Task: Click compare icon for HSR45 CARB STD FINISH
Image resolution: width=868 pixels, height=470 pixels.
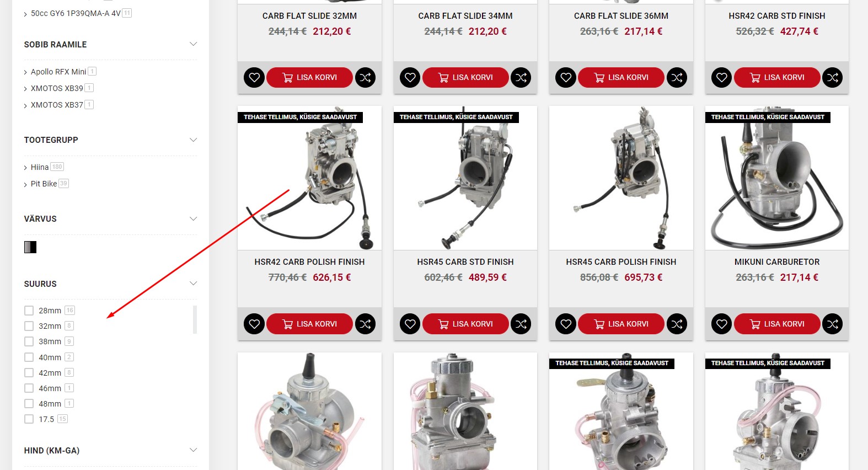Action: tap(521, 324)
